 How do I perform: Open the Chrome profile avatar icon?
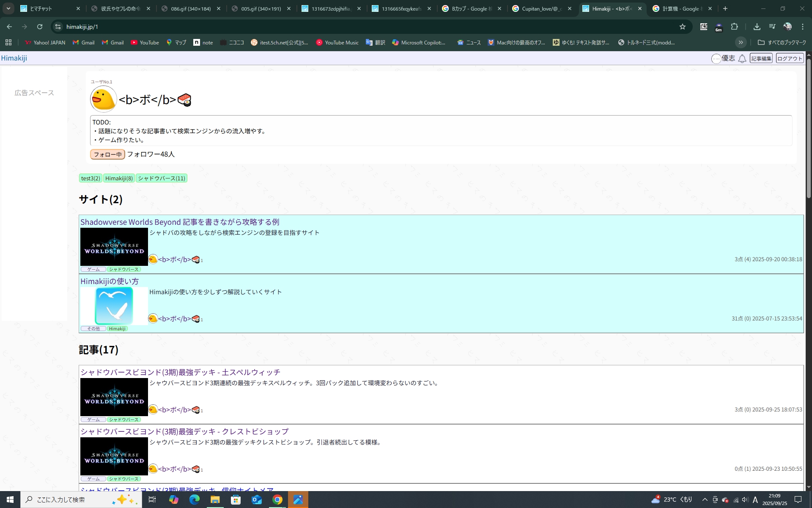(787, 27)
